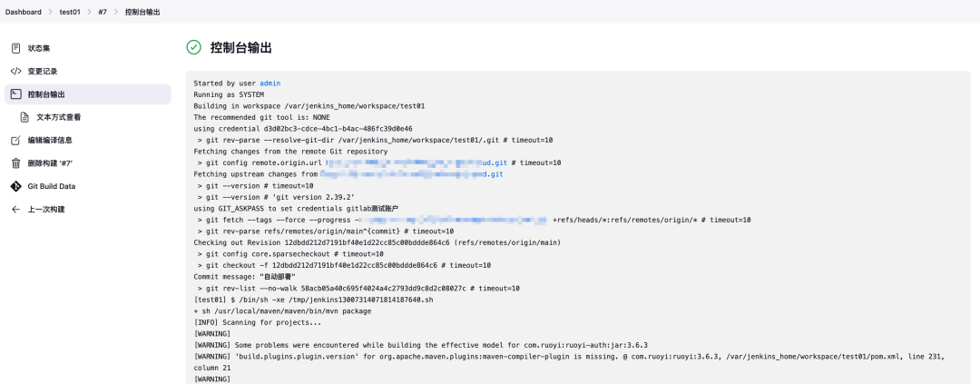980x384 pixels.
Task: Click the terminal icon for 控制台输出
Action: (x=15, y=94)
